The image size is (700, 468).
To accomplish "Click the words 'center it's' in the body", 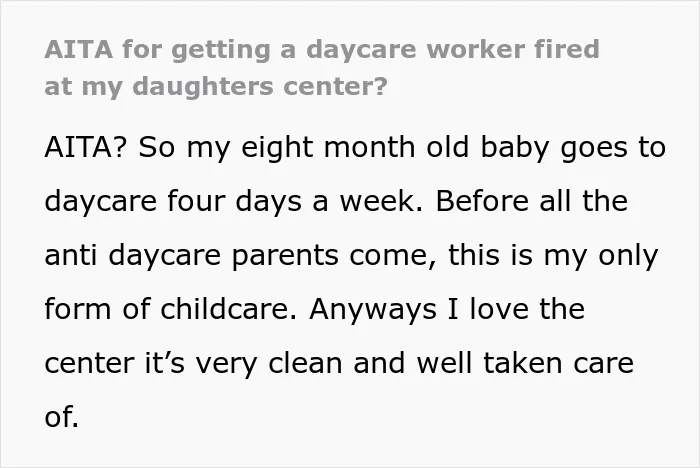I will click(114, 363).
